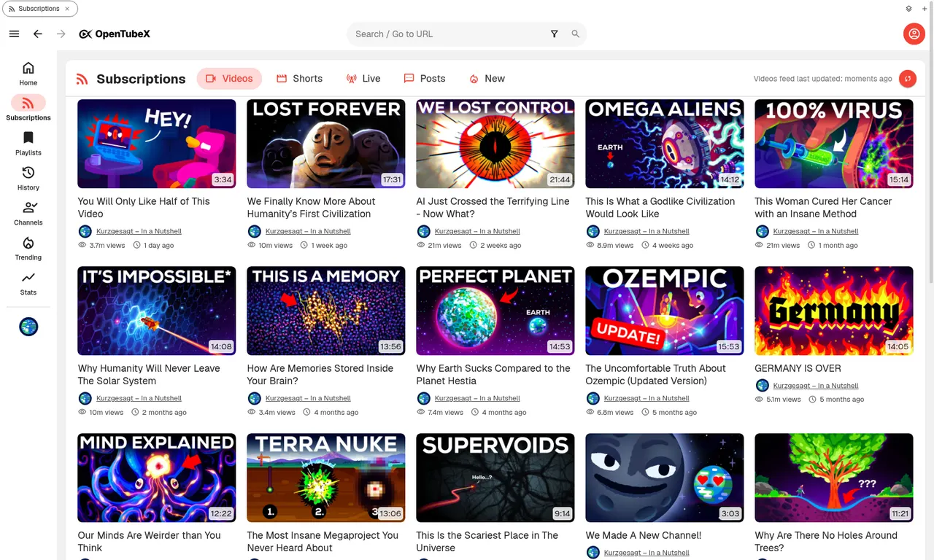
Task: Go to Home in sidebar
Action: pyautogui.click(x=28, y=74)
